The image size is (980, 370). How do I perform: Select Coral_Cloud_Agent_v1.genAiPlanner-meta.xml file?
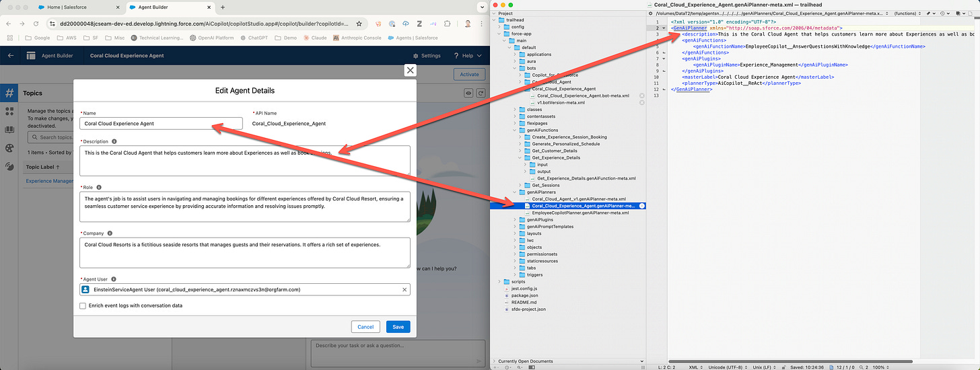pos(579,199)
